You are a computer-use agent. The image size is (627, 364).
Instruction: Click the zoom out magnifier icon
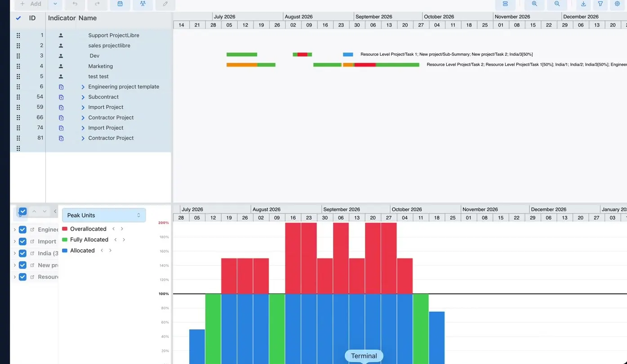point(557,4)
